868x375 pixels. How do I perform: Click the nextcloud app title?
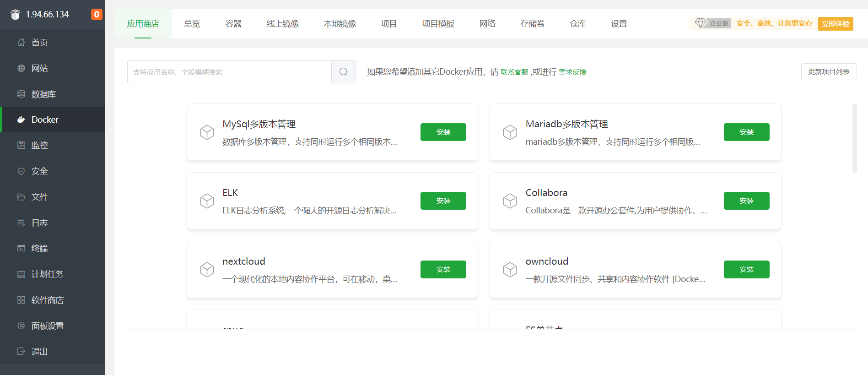click(x=244, y=261)
